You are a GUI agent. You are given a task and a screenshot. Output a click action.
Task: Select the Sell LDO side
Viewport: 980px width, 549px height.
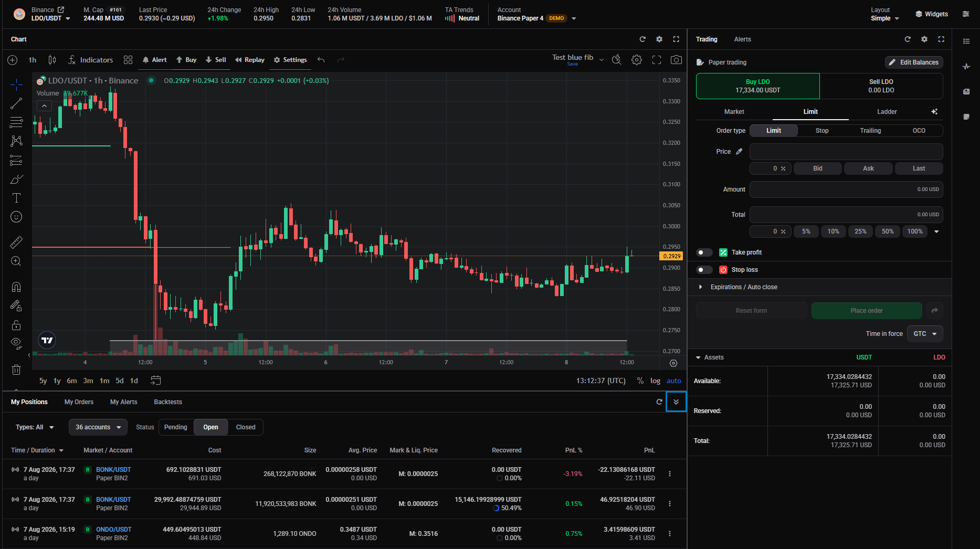(x=881, y=86)
